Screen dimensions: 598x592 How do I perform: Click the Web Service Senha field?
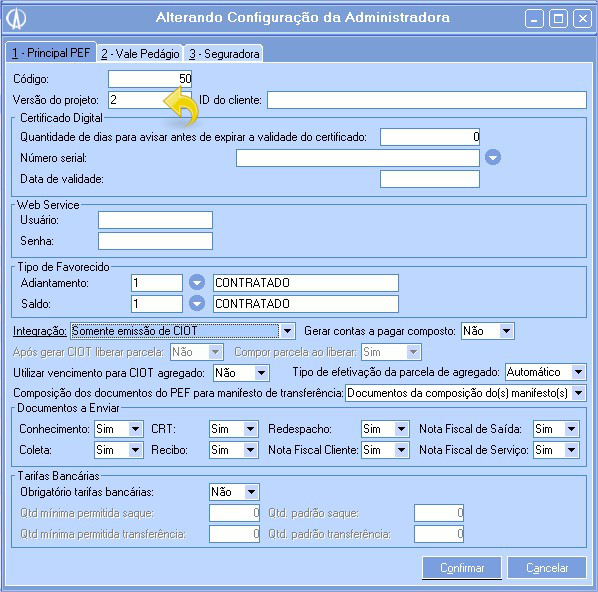(x=155, y=241)
